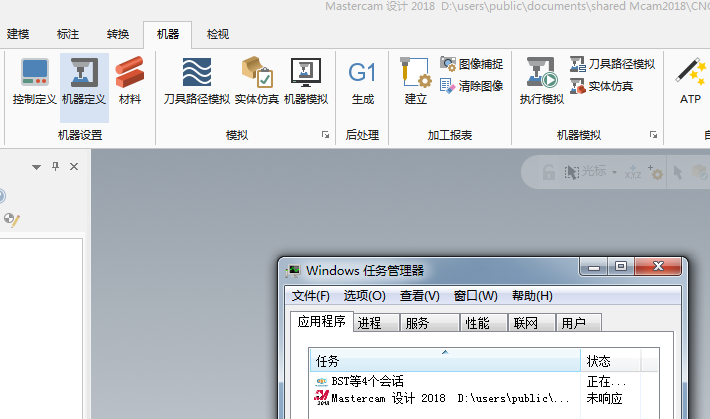Expand the 机器模拟 group dialog launcher
Image resolution: width=710 pixels, height=419 pixels.
click(x=653, y=135)
